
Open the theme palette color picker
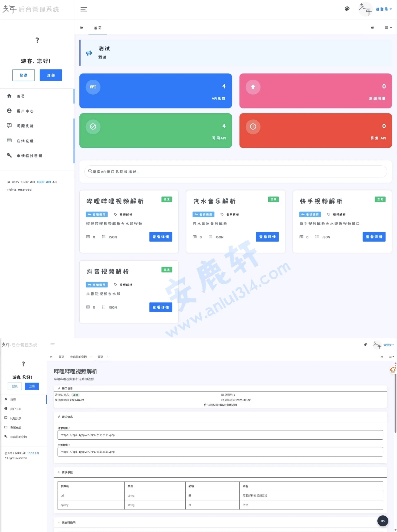coord(347,9)
